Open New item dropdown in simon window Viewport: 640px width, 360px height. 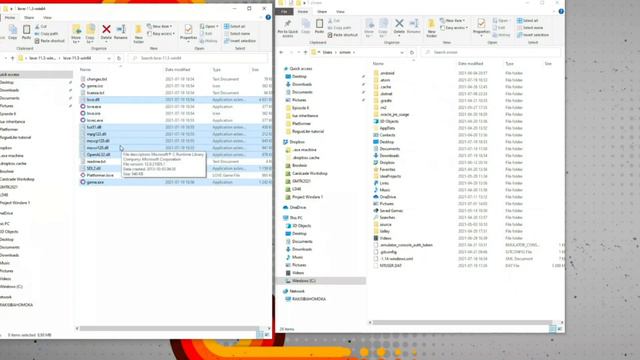pyautogui.click(x=453, y=20)
